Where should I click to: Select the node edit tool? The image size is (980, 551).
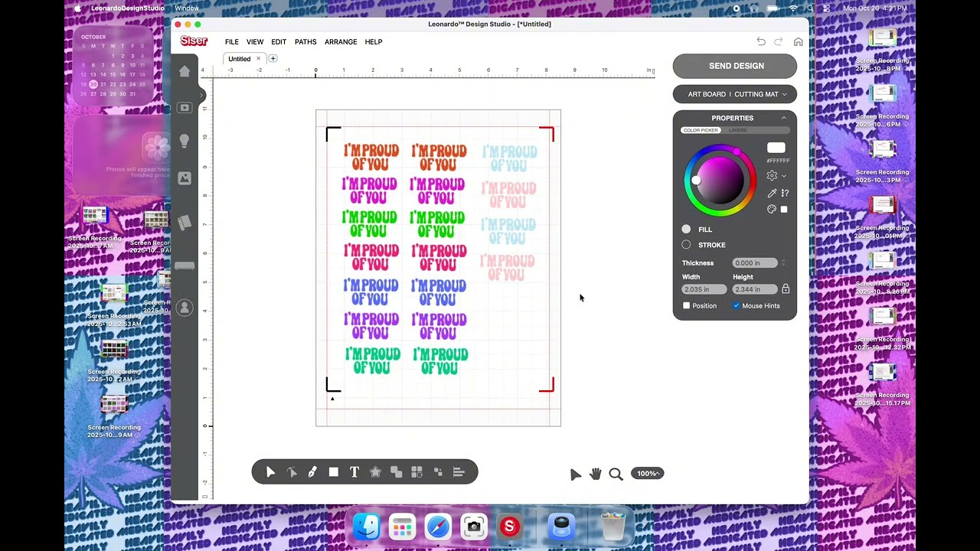pyautogui.click(x=292, y=472)
